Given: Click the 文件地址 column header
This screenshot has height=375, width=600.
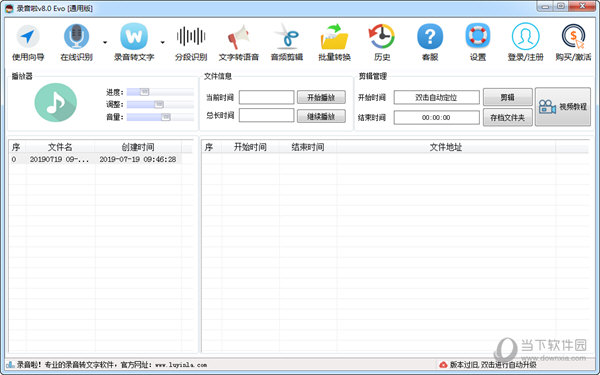Looking at the screenshot, I should (446, 147).
